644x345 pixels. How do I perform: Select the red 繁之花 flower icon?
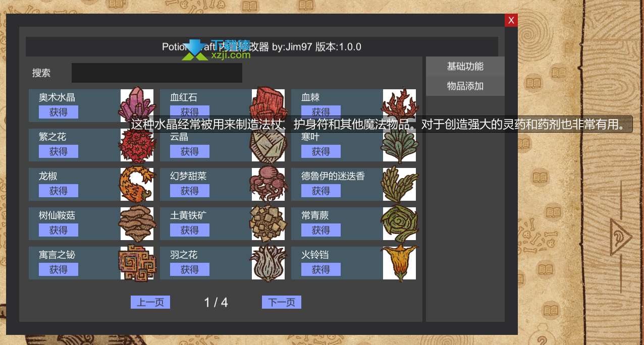(x=137, y=145)
